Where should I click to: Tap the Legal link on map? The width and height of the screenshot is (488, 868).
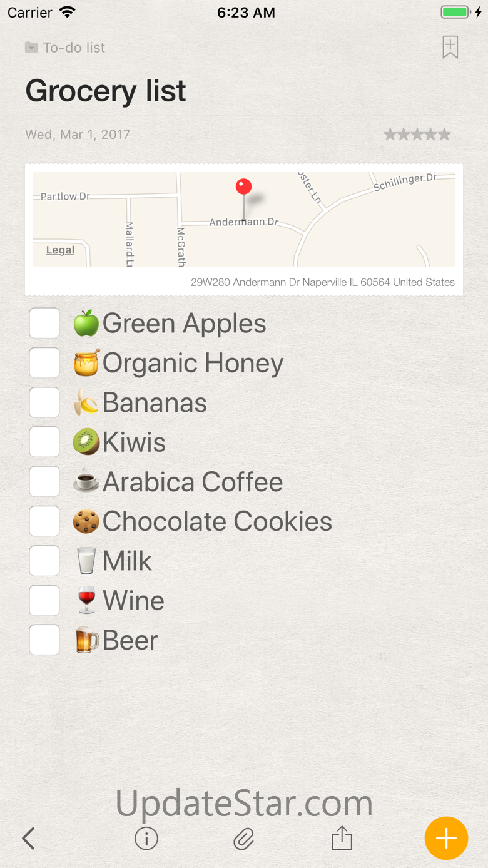[x=60, y=250]
